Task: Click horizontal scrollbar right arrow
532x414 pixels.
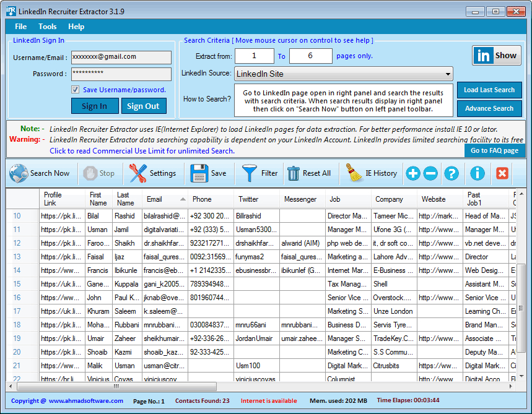Action: click(x=511, y=386)
